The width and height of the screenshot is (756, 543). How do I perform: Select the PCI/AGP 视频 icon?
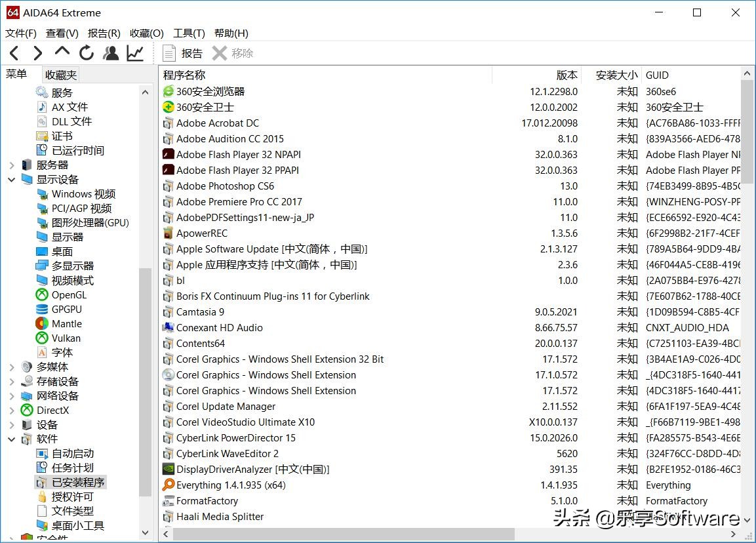click(42, 209)
